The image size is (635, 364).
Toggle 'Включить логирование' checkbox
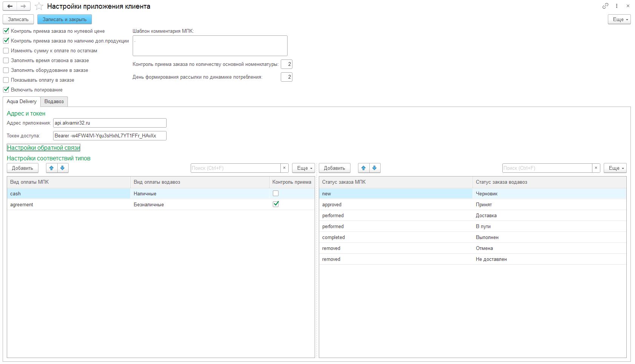click(x=6, y=90)
